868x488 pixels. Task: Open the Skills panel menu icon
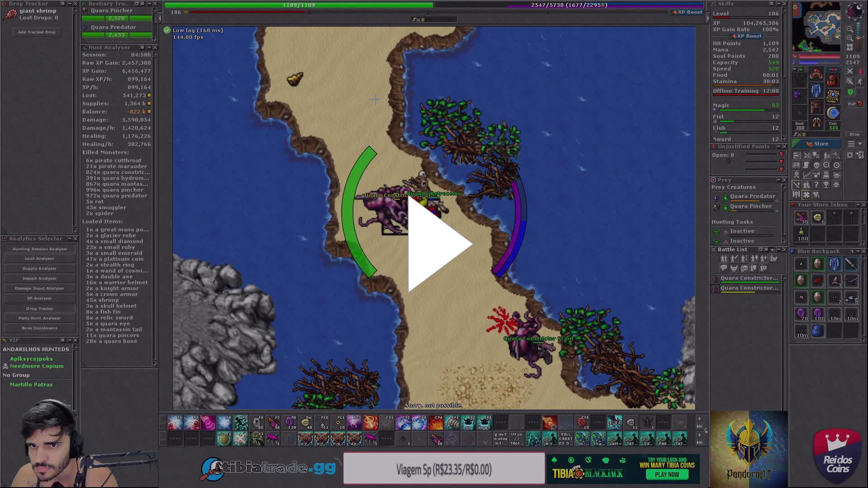point(772,4)
